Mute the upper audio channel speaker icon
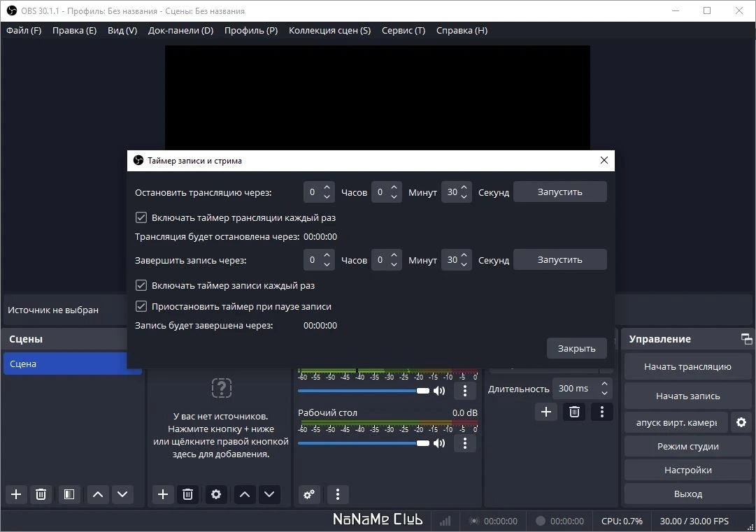Screen dimensions: 756x532 coord(439,391)
